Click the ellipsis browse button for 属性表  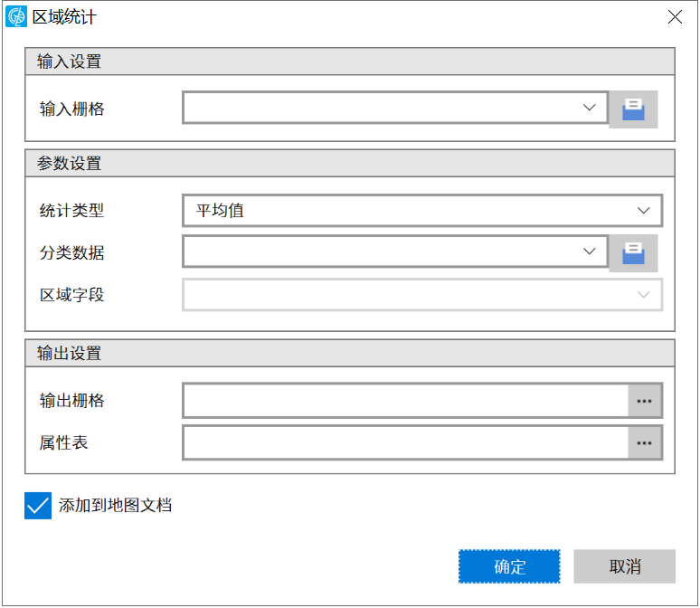(645, 443)
